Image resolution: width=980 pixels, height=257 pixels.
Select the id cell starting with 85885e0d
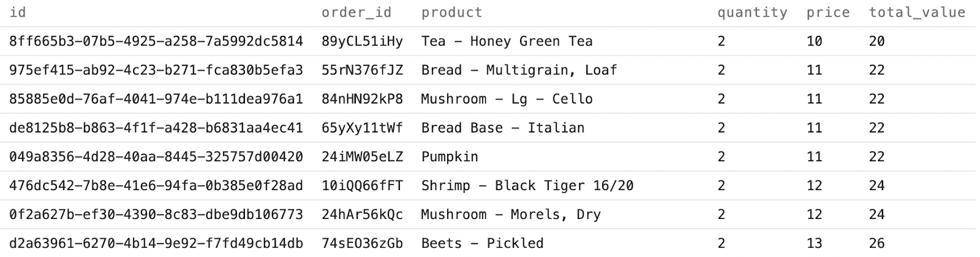(156, 99)
